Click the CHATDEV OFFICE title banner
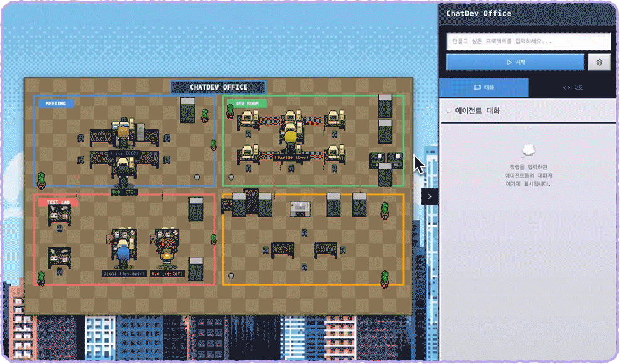The width and height of the screenshot is (620, 364). 219,87
